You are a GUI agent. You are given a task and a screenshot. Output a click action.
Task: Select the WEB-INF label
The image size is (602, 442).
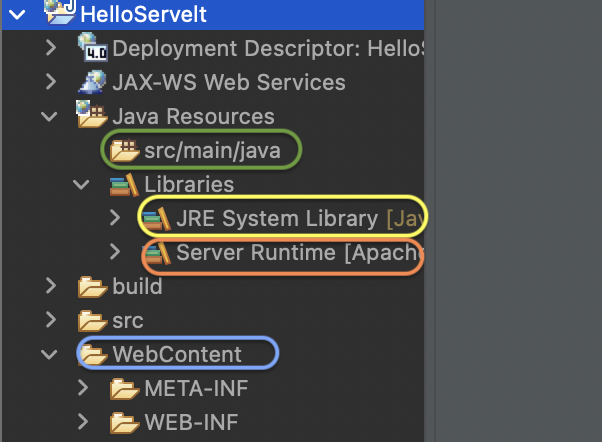click(192, 422)
